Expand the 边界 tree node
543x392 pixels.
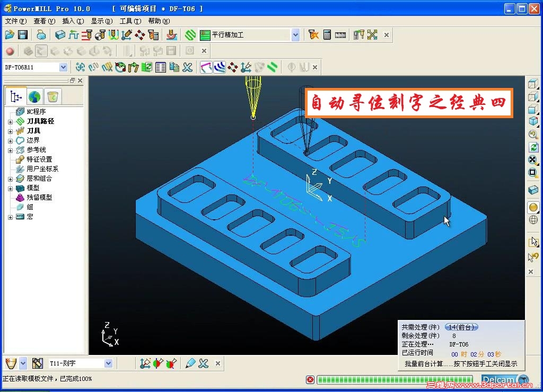11,141
